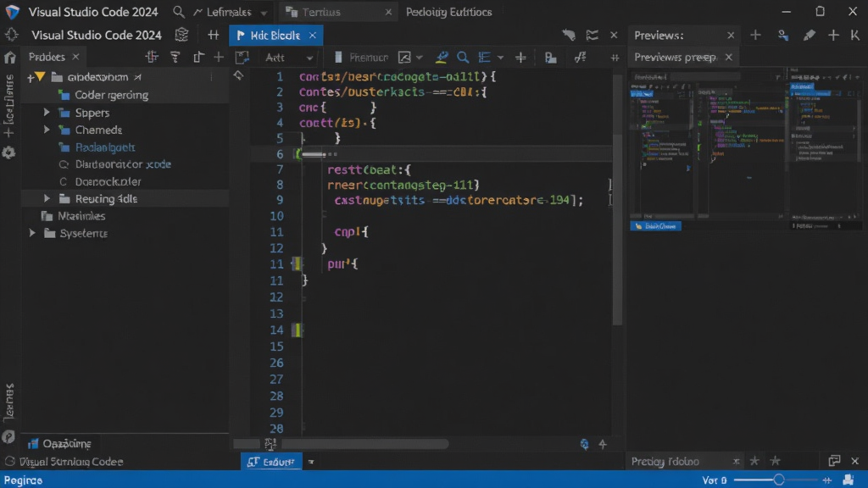Viewport: 868px width, 488px height.
Task: Open the Arct dropdown in editor toolbar
Action: click(x=290, y=58)
